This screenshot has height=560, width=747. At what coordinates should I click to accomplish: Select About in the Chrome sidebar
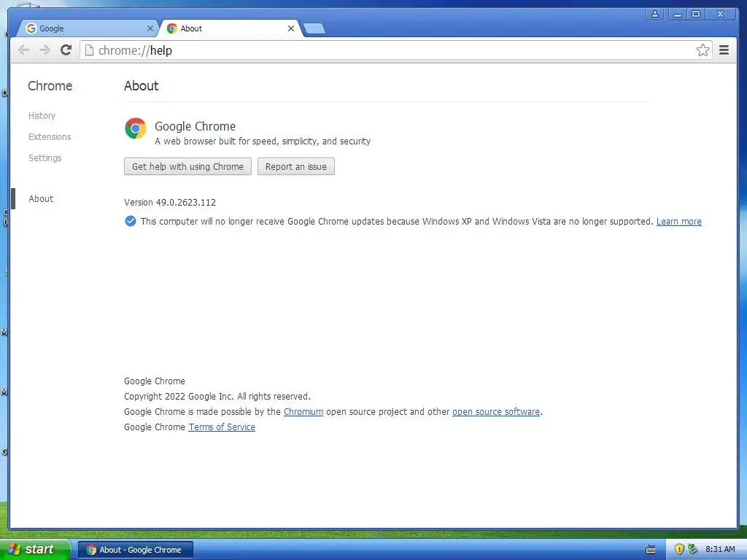click(x=41, y=198)
